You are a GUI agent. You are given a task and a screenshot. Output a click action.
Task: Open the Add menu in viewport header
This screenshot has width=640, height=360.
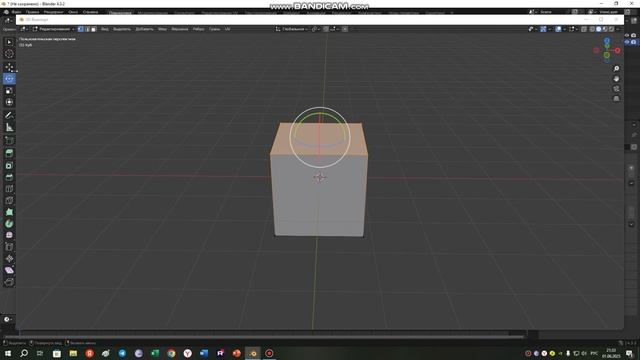(x=144, y=29)
